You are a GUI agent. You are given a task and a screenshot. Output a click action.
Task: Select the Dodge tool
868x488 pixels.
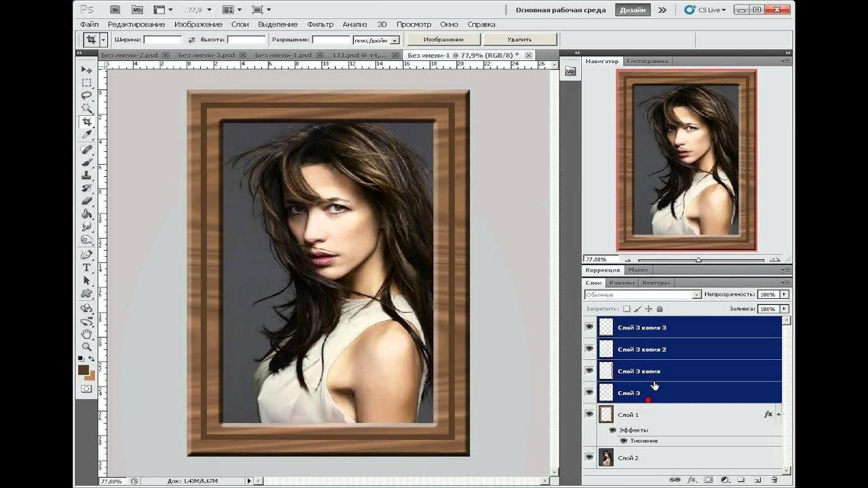(x=87, y=240)
